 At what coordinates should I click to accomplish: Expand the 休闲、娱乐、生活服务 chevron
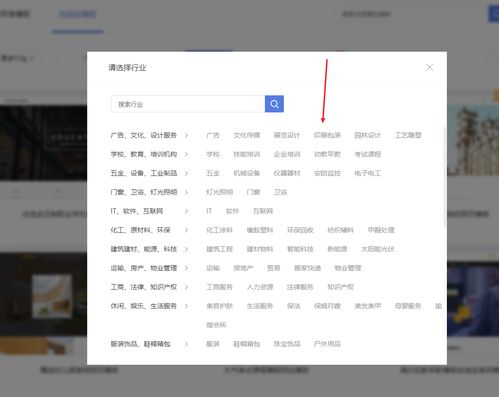tap(186, 306)
